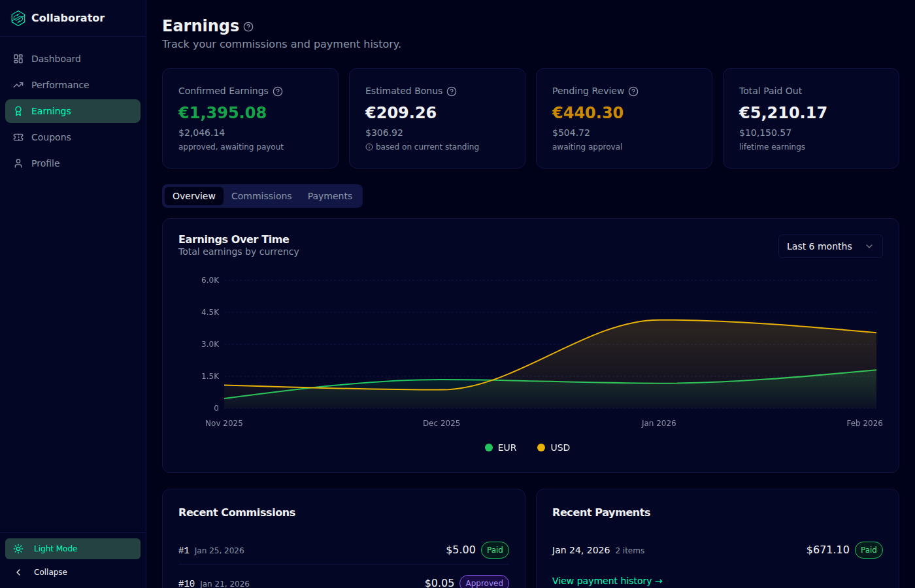
Task: Switch to the Payments tab
Action: tap(330, 196)
